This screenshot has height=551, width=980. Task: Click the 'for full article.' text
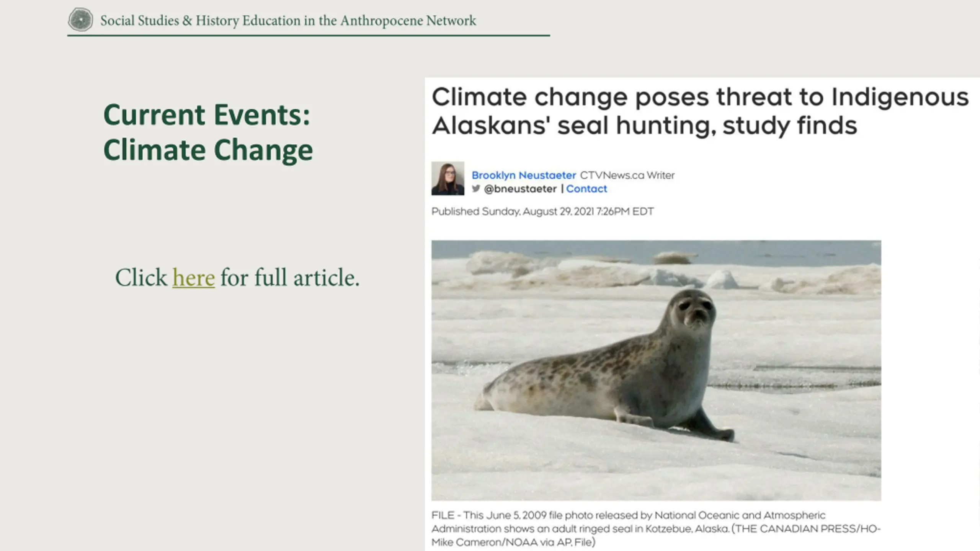coord(290,277)
